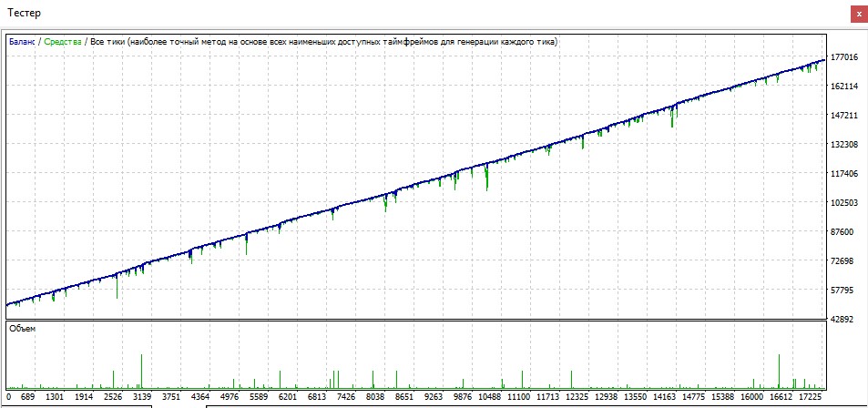Click the 9876 trade number label
Screen dimensions: 868x408
462,397
